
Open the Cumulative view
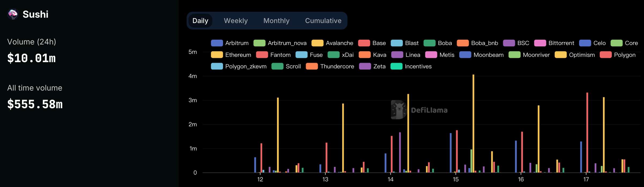323,21
